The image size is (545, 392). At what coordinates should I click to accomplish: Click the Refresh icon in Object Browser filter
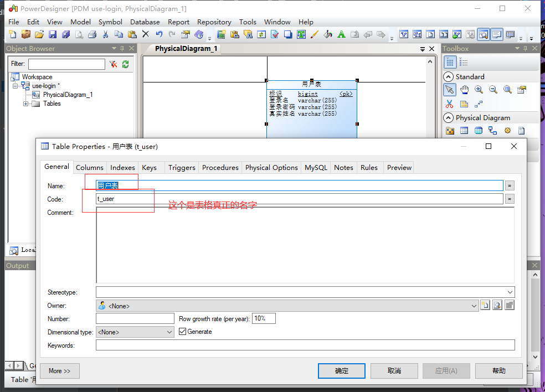coord(126,64)
